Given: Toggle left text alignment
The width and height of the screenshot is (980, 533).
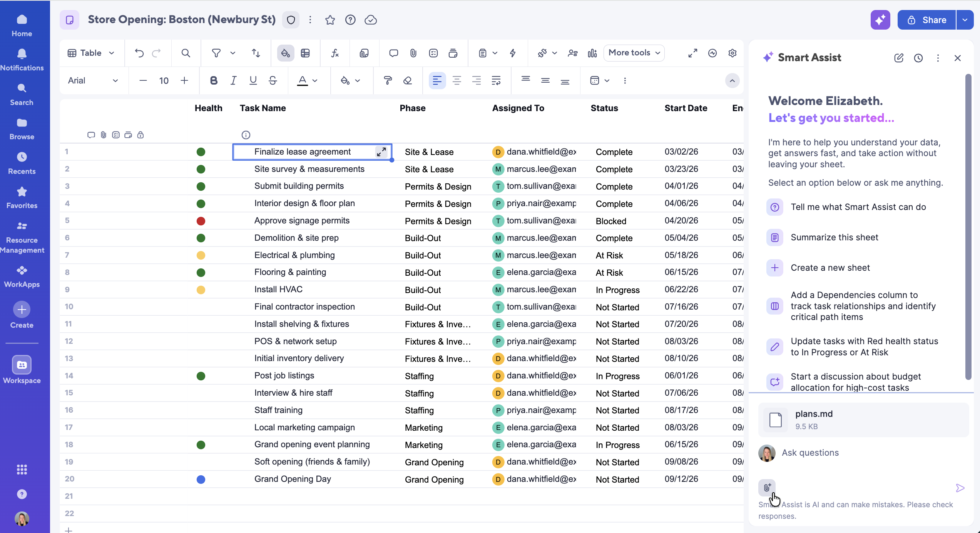Looking at the screenshot, I should [437, 80].
